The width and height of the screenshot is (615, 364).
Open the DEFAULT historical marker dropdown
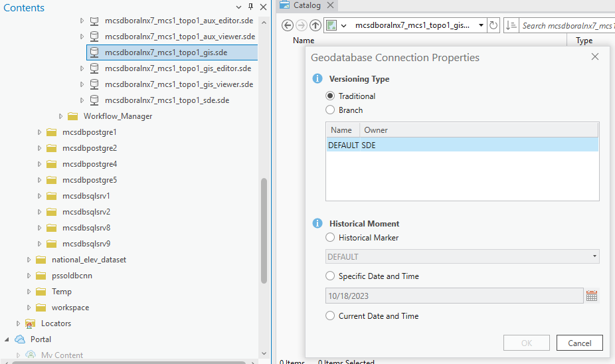tap(462, 256)
